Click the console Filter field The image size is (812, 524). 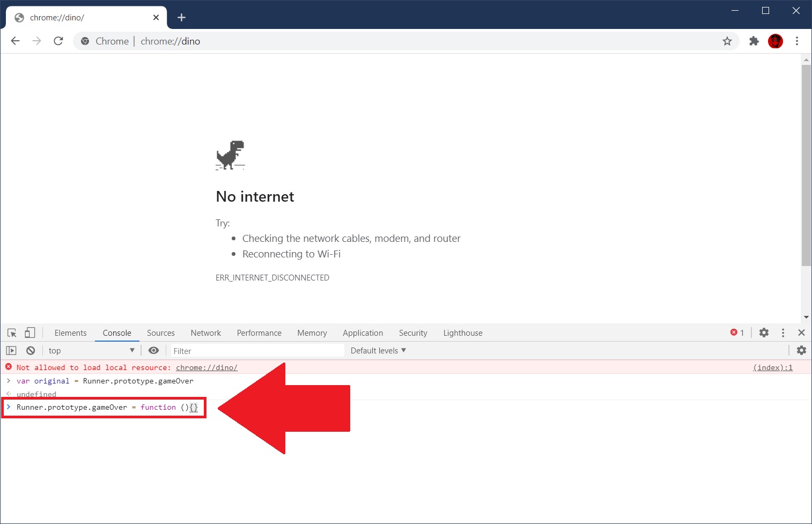(257, 351)
